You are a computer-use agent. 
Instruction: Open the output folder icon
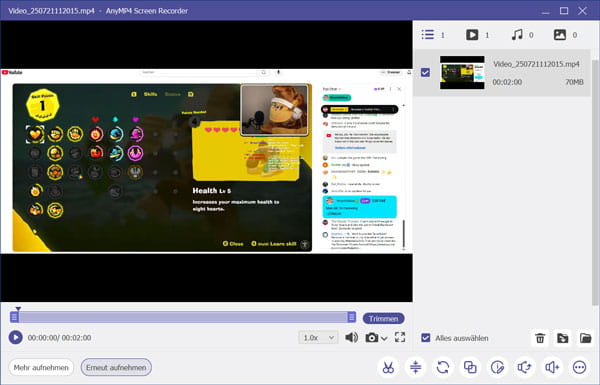tap(585, 338)
